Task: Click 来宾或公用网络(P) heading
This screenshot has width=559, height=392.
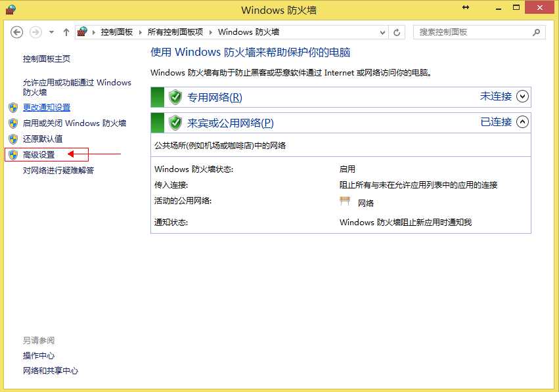Action: click(x=231, y=123)
